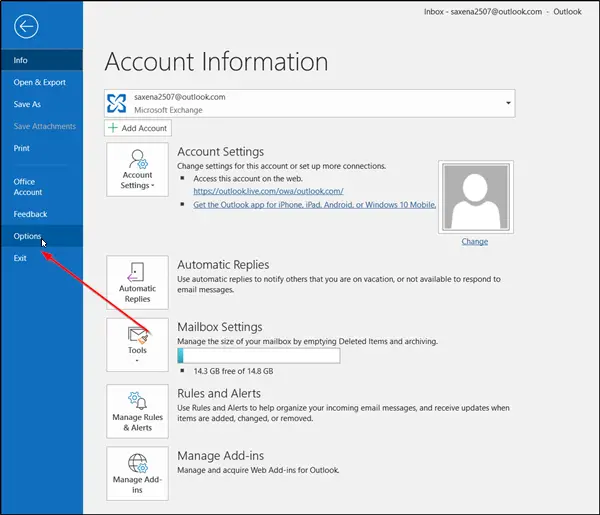Image resolution: width=600 pixels, height=515 pixels.
Task: Click the Add Account button
Action: [x=138, y=128]
